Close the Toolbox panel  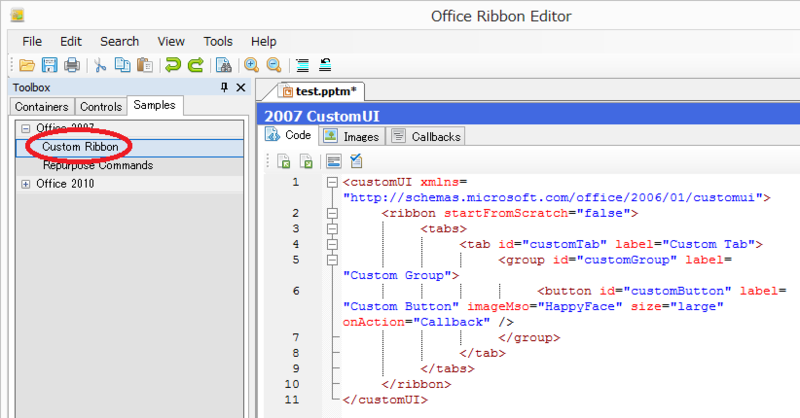coord(241,87)
